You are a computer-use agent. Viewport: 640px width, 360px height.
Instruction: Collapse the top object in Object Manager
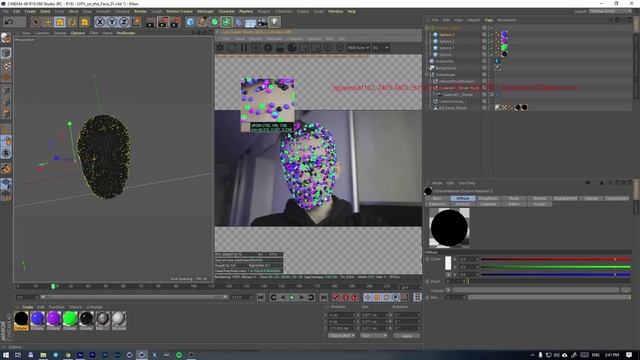point(427,28)
